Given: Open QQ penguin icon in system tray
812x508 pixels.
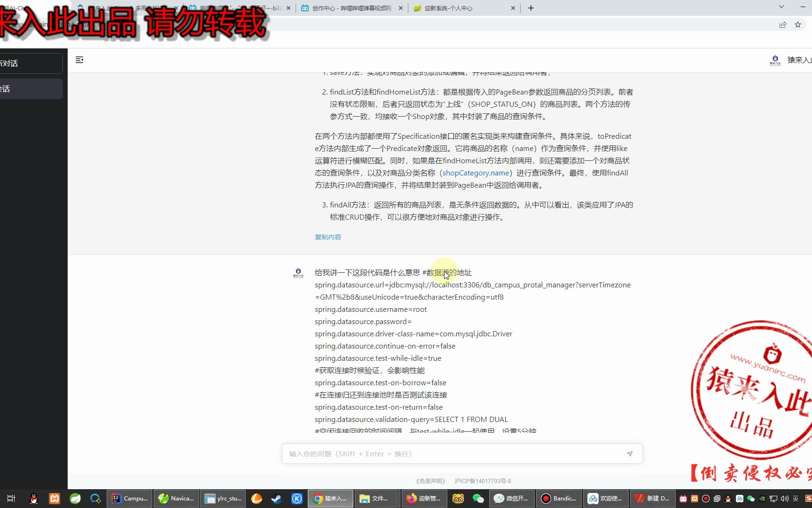Looking at the screenshot, I should coord(727,499).
